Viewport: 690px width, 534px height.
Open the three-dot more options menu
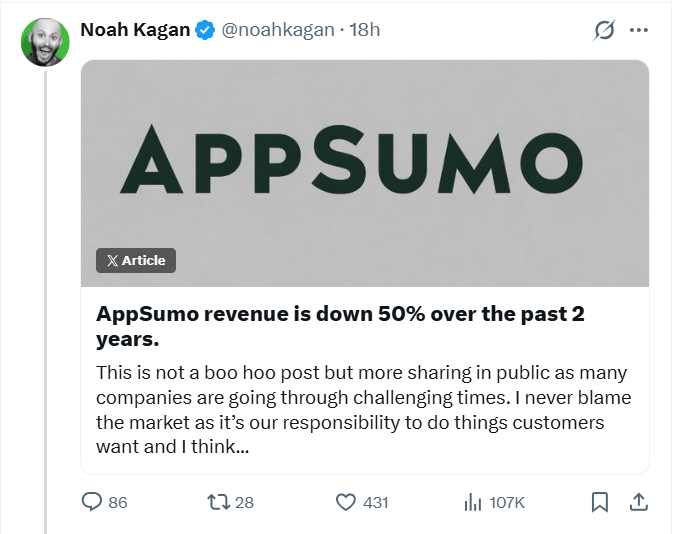click(x=640, y=30)
